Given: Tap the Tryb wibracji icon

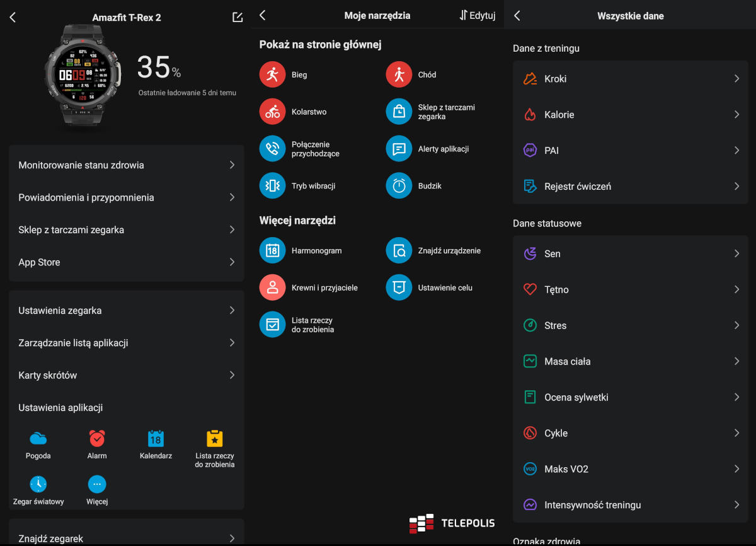Looking at the screenshot, I should click(272, 186).
